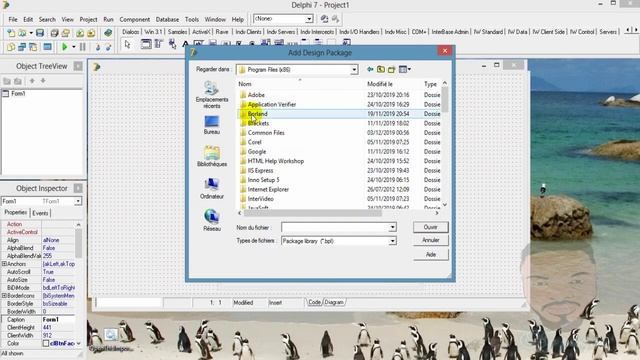Select the MainMenu component in palette

coord(158,44)
